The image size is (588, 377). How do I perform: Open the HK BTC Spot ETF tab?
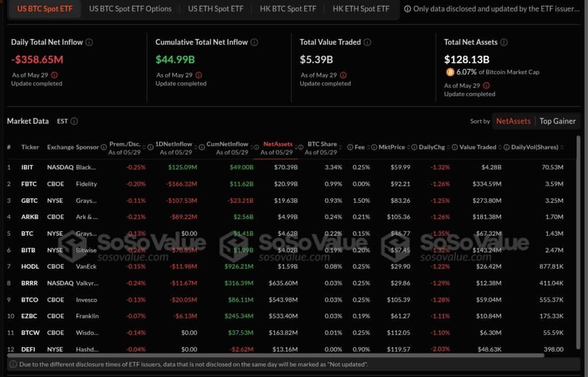pyautogui.click(x=288, y=9)
